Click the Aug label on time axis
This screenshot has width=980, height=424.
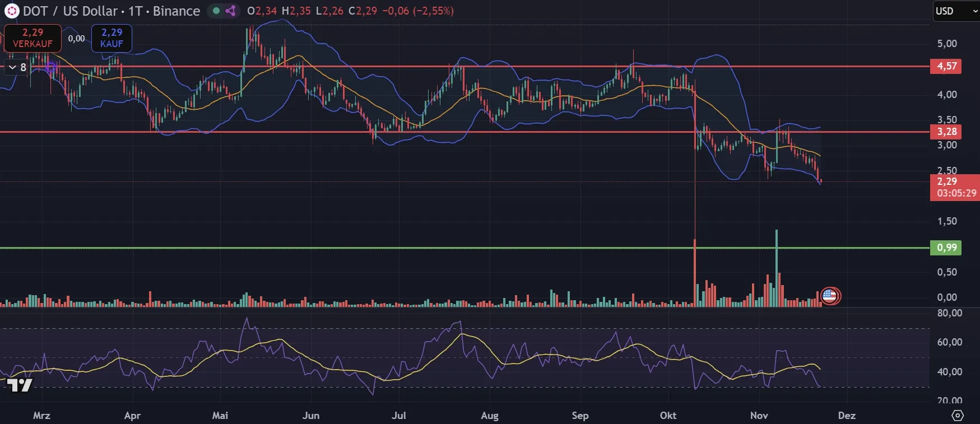pos(490,415)
